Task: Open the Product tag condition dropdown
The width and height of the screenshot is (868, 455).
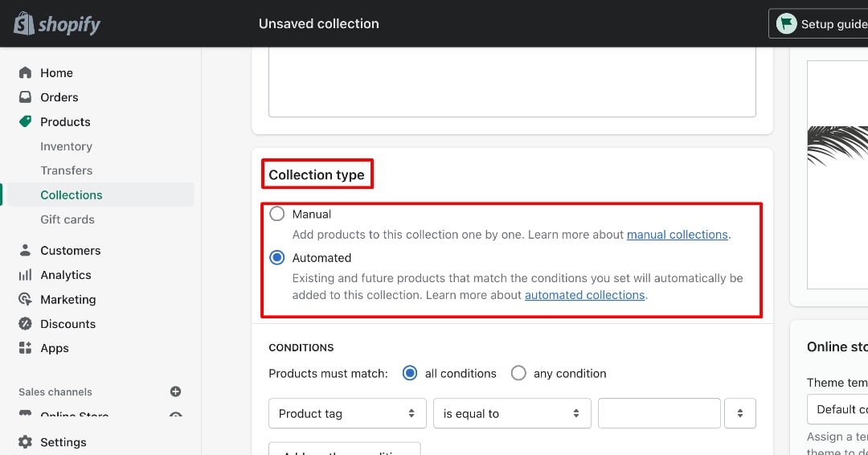Action: (347, 413)
